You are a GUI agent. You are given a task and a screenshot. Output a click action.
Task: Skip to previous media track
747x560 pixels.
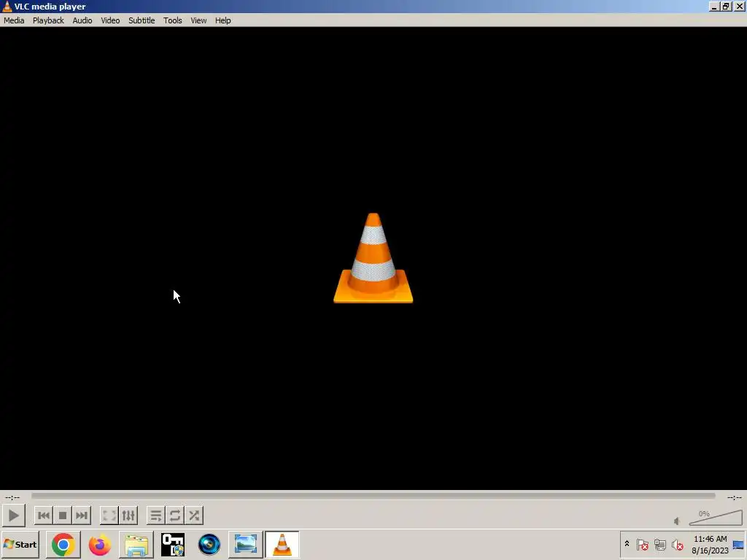tap(43, 516)
